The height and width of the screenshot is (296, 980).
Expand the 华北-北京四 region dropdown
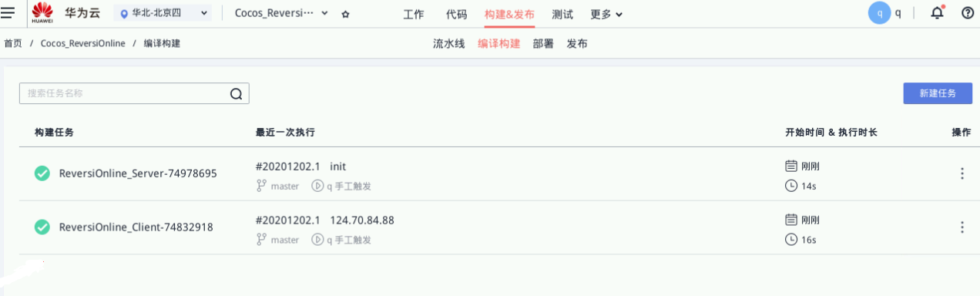coord(163,13)
